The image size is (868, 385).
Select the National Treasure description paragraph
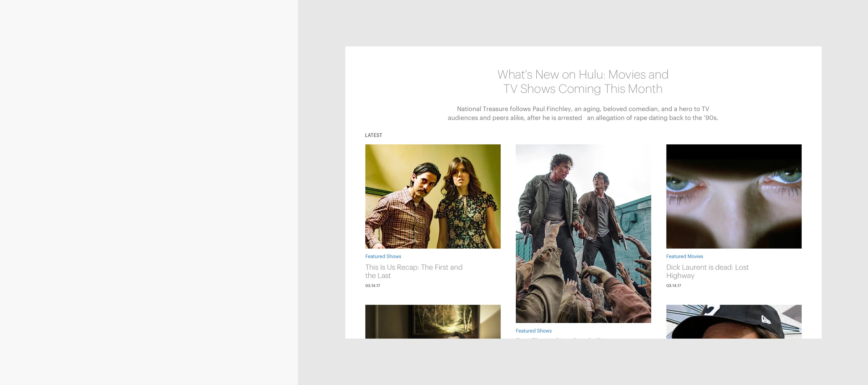(583, 113)
